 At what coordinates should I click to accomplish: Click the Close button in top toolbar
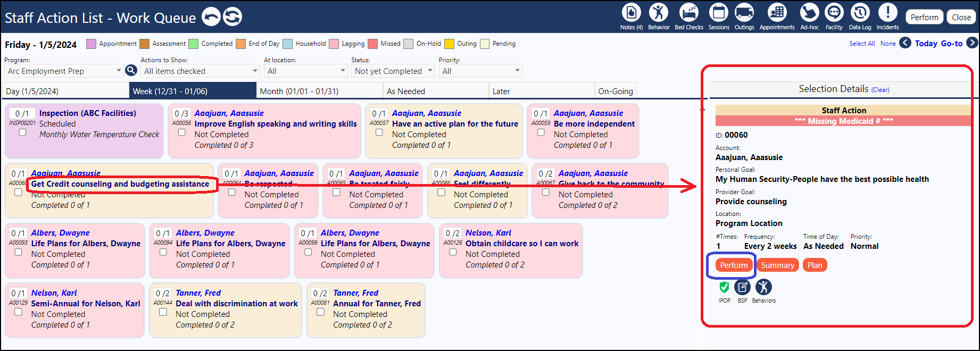[961, 17]
